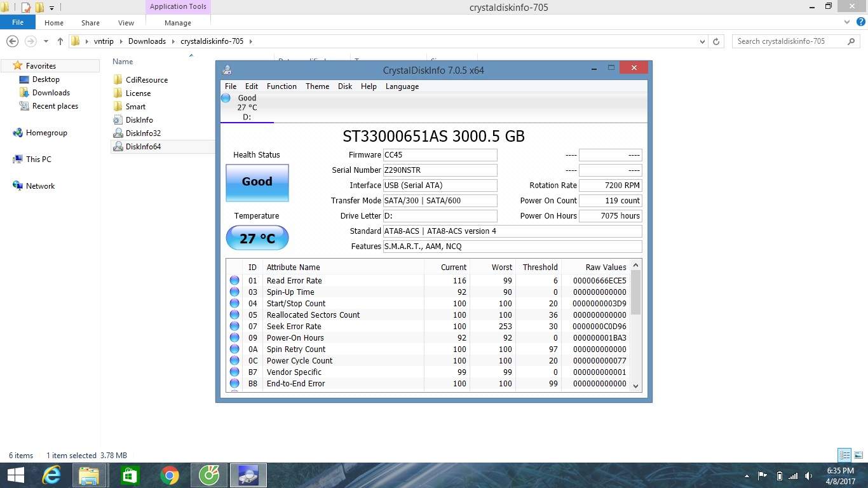Click the CrystalDiskInfo title bar app icon
Image resolution: width=868 pixels, height=488 pixels.
(x=227, y=70)
